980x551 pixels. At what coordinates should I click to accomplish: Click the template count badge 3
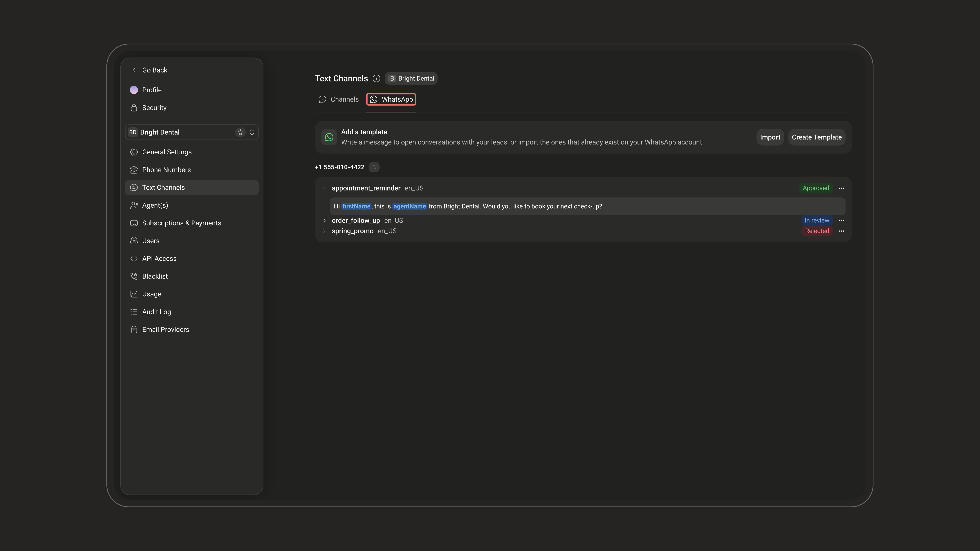[374, 167]
